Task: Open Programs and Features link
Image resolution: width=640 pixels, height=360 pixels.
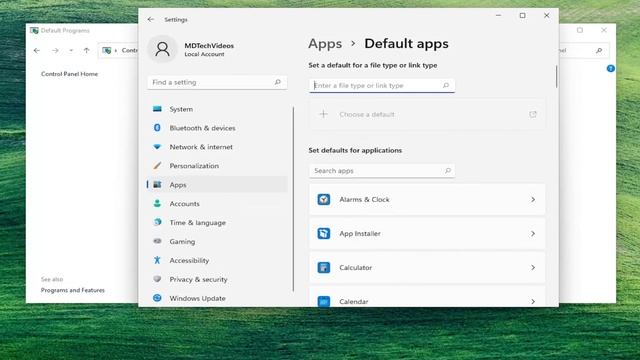Action: click(x=73, y=290)
